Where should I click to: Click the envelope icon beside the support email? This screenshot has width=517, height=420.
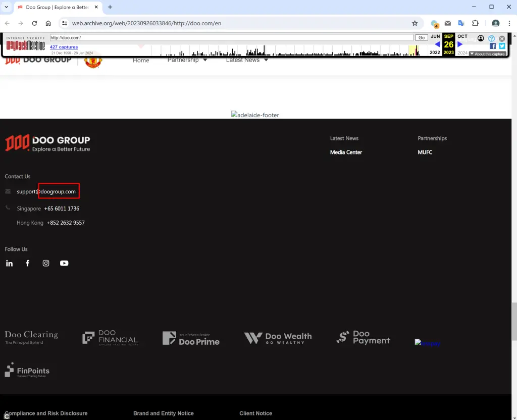[x=8, y=191]
